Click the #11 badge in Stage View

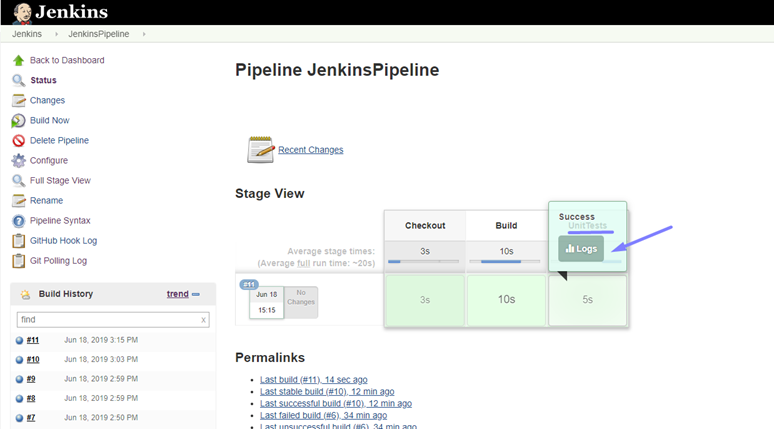(249, 284)
